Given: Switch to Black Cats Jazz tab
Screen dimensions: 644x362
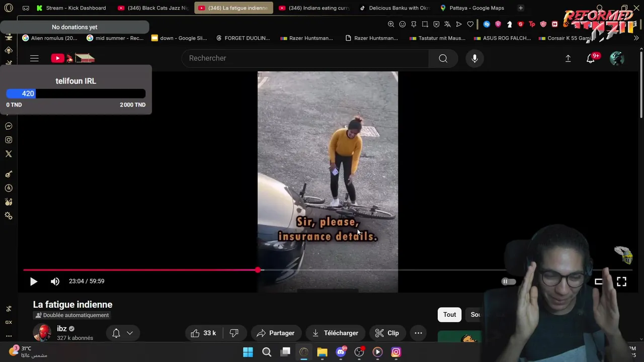Looking at the screenshot, I should [153, 8].
